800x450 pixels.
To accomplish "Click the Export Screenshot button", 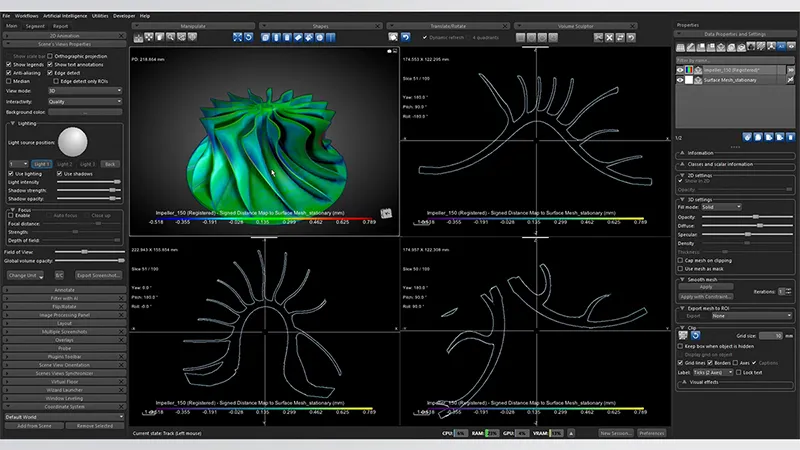I will [98, 276].
